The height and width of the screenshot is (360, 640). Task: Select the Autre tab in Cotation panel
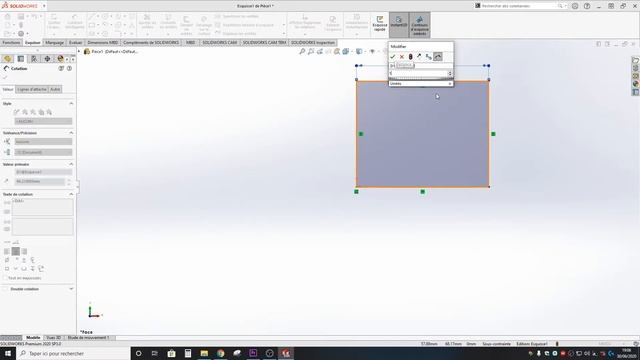coord(55,89)
